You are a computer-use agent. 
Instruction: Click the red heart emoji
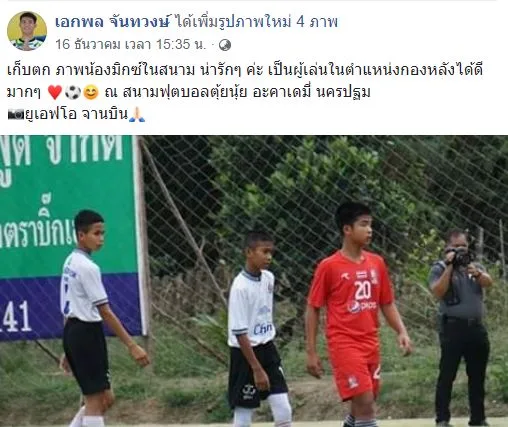click(x=55, y=92)
